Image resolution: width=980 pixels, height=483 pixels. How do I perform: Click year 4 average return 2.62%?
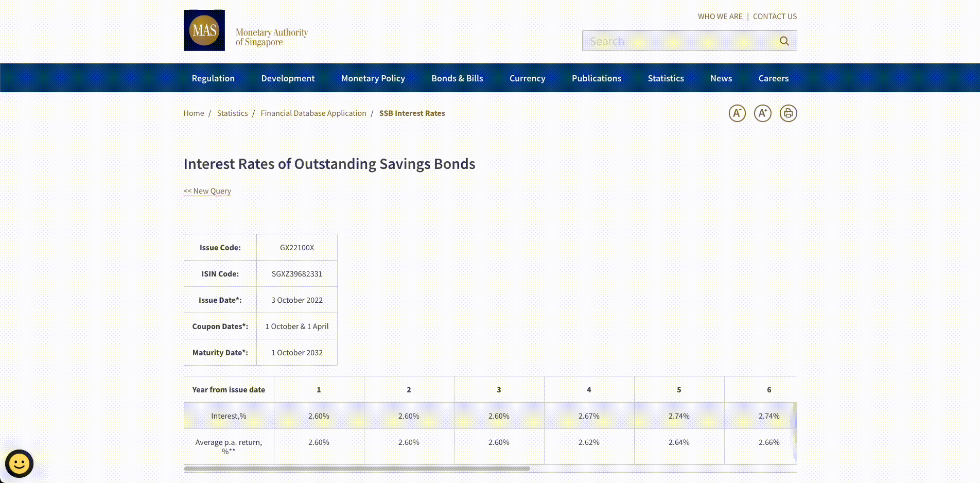tap(589, 442)
